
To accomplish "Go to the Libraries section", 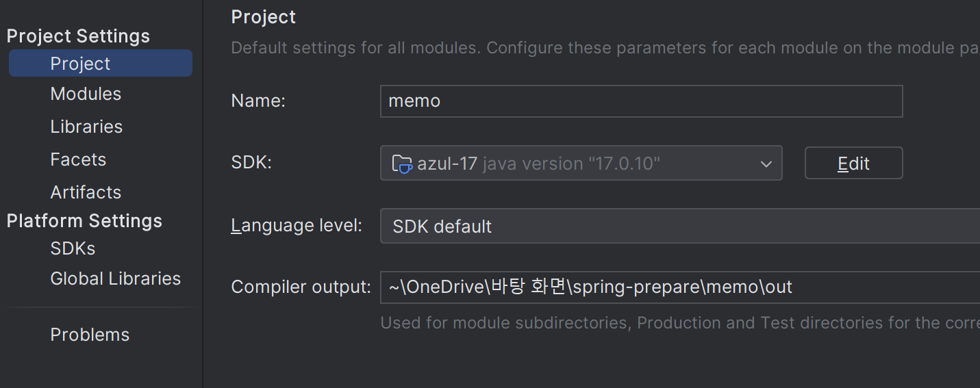I will click(86, 127).
